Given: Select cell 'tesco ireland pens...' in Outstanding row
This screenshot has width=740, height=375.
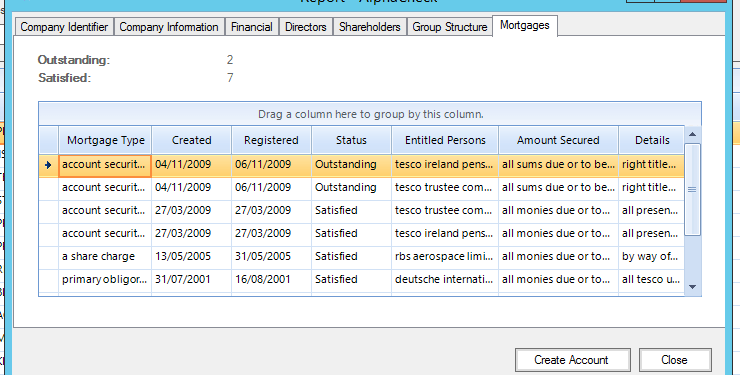Looking at the screenshot, I should 445,165.
